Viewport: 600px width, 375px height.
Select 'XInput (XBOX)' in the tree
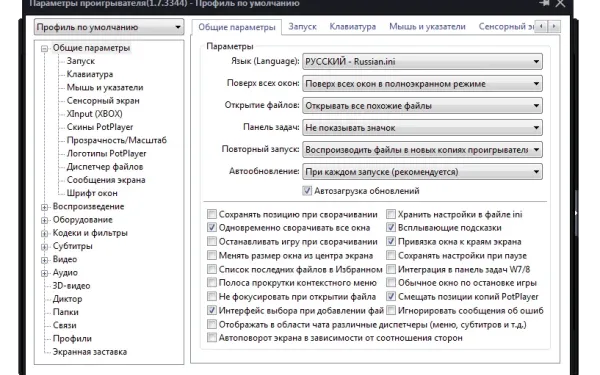coord(95,114)
